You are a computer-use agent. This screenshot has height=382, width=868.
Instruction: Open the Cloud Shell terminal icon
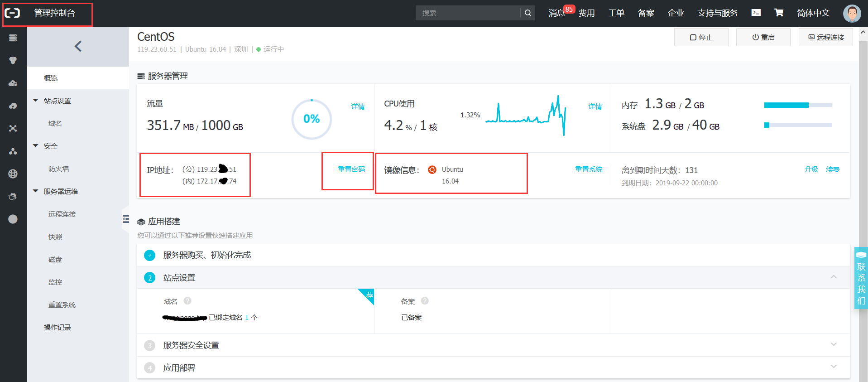[756, 13]
